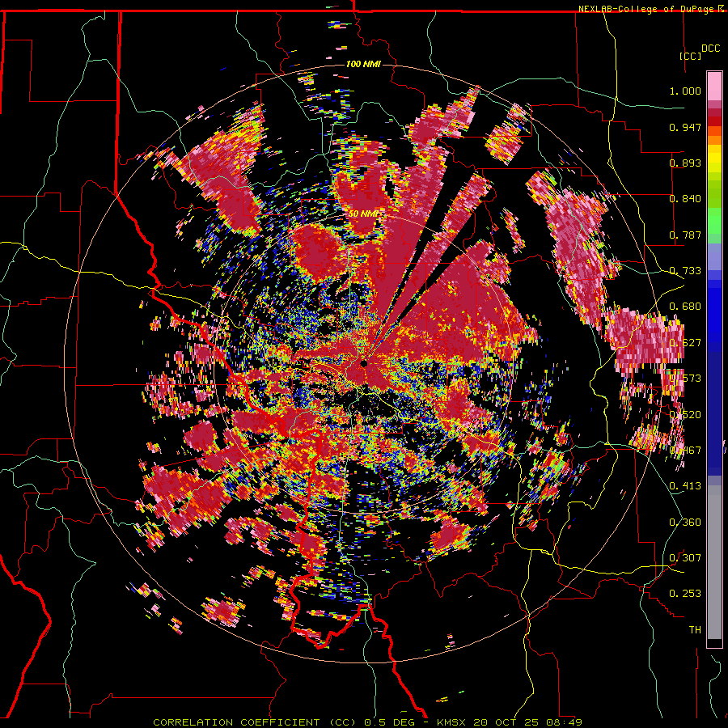The width and height of the screenshot is (728, 728).
Task: Select the DCC legend heading
Action: (710, 49)
